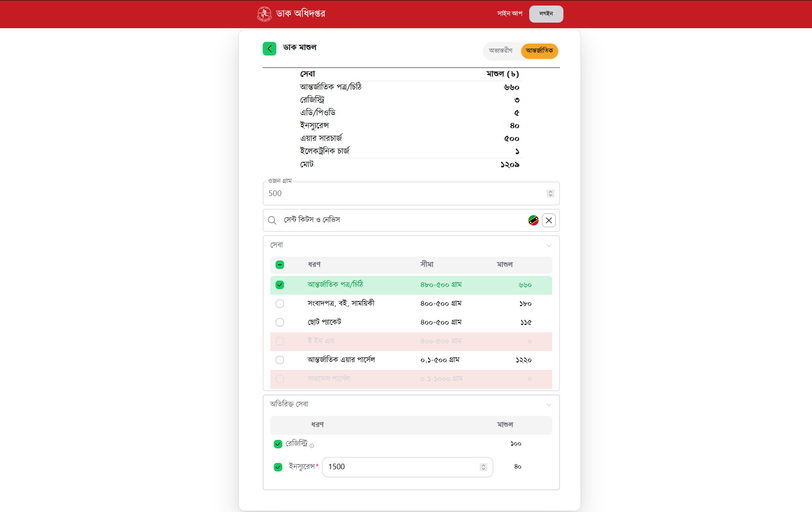Collapse the সেবা section chevron
Image resolution: width=812 pixels, height=512 pixels.
(x=549, y=246)
